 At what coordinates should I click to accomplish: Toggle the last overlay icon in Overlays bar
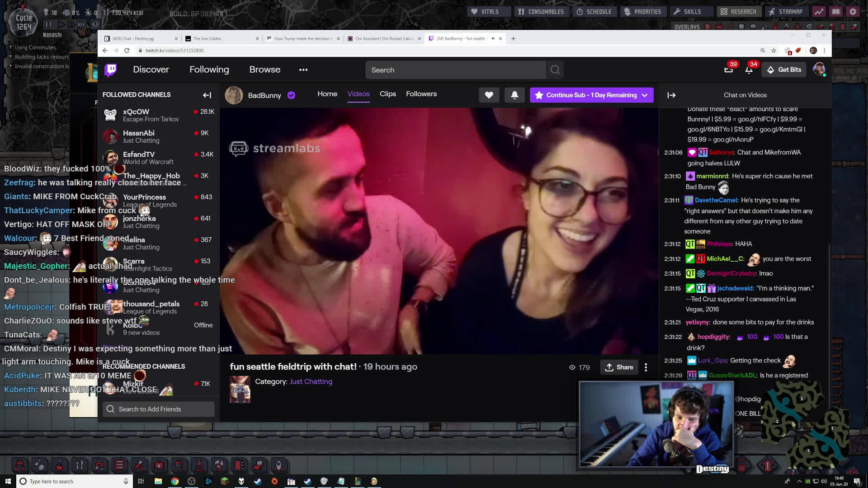(x=854, y=27)
